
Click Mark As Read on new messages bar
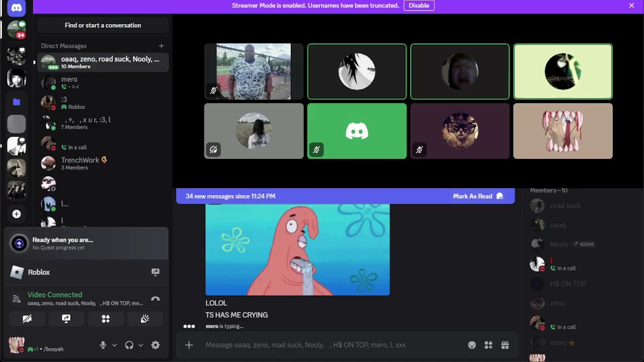[477, 196]
